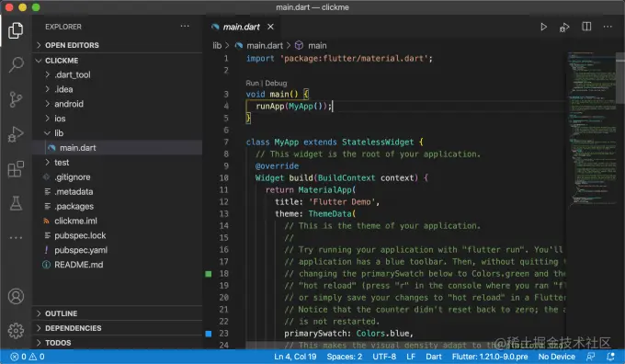Select main.dart in the file tree
Viewport: 625px width, 364px height.
[118, 148]
